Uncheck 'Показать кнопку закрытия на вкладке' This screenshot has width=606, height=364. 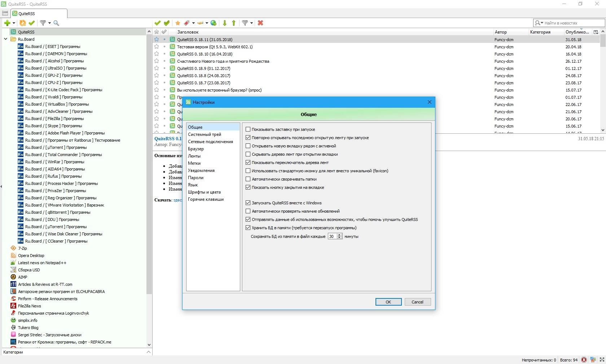(x=248, y=187)
